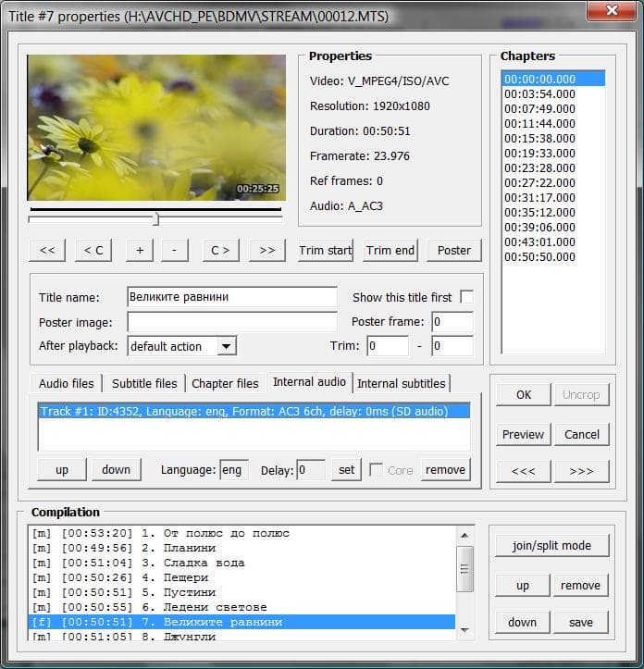
Task: Jump to next chapter with C >
Action: tap(220, 250)
